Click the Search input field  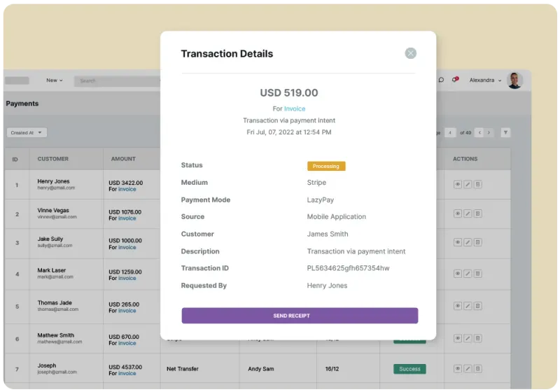coord(117,81)
